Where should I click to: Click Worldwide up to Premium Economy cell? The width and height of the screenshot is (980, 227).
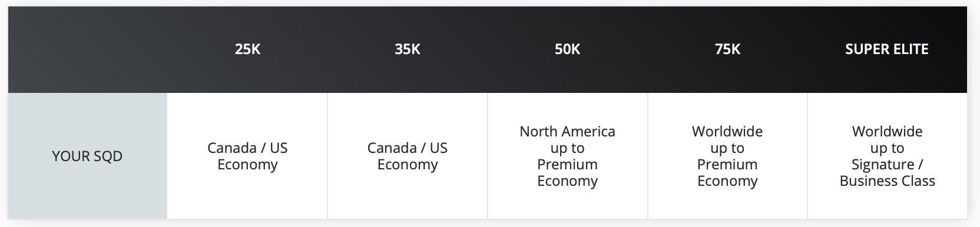coord(727,156)
